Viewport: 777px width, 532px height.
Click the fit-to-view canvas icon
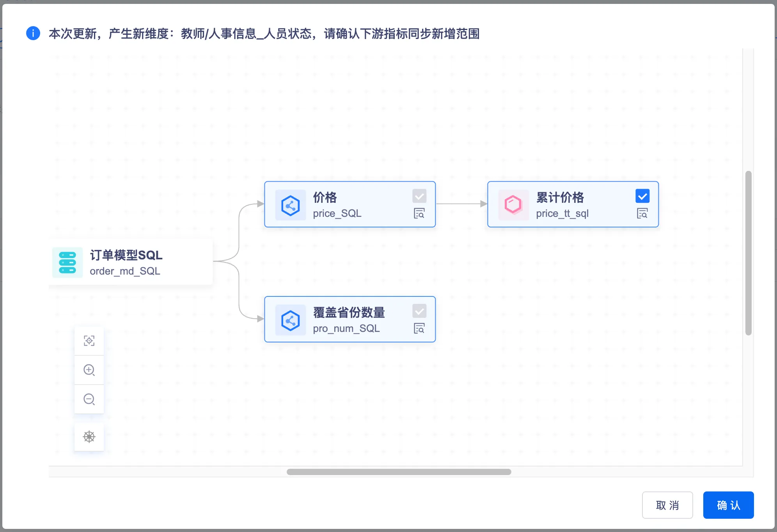(x=89, y=341)
